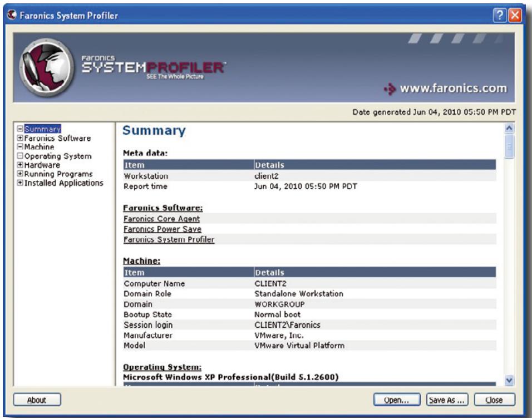Follow the Machine: section heading link
The image size is (532, 418).
click(141, 260)
